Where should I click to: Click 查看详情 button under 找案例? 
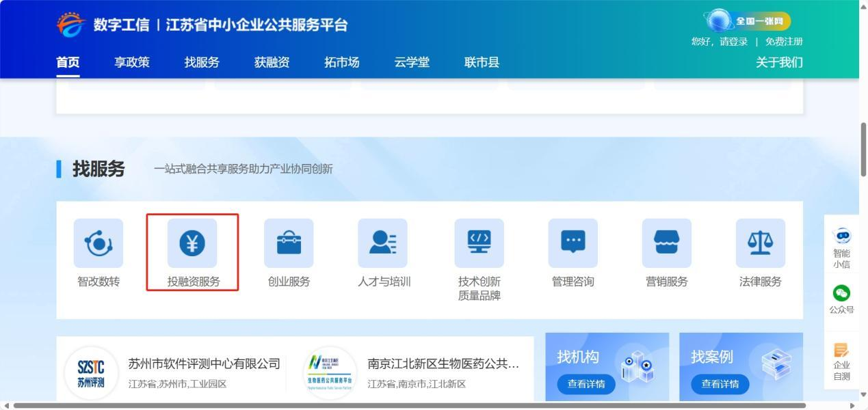pyautogui.click(x=720, y=384)
